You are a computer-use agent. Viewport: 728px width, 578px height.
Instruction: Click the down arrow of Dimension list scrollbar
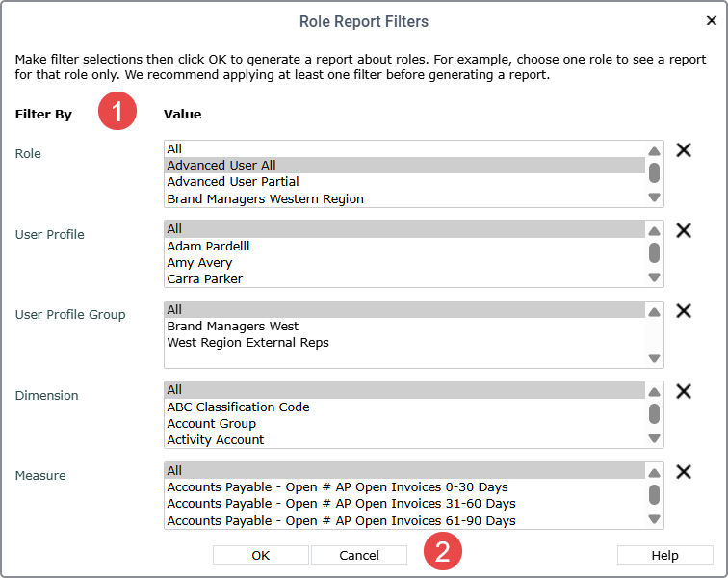pyautogui.click(x=654, y=438)
